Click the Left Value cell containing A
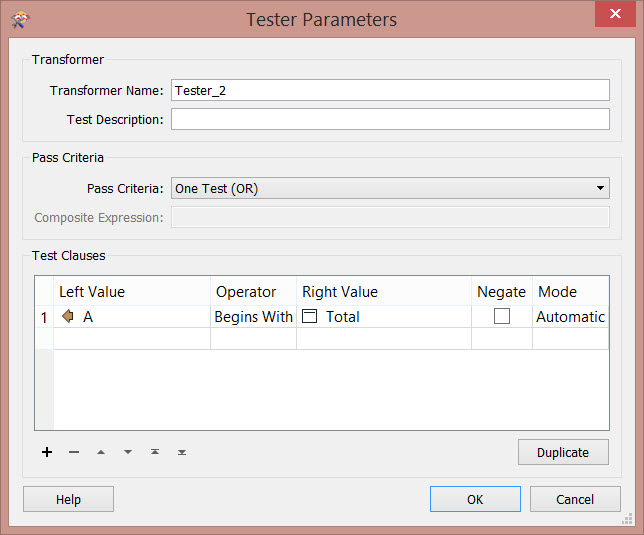This screenshot has width=644, height=535. (132, 317)
